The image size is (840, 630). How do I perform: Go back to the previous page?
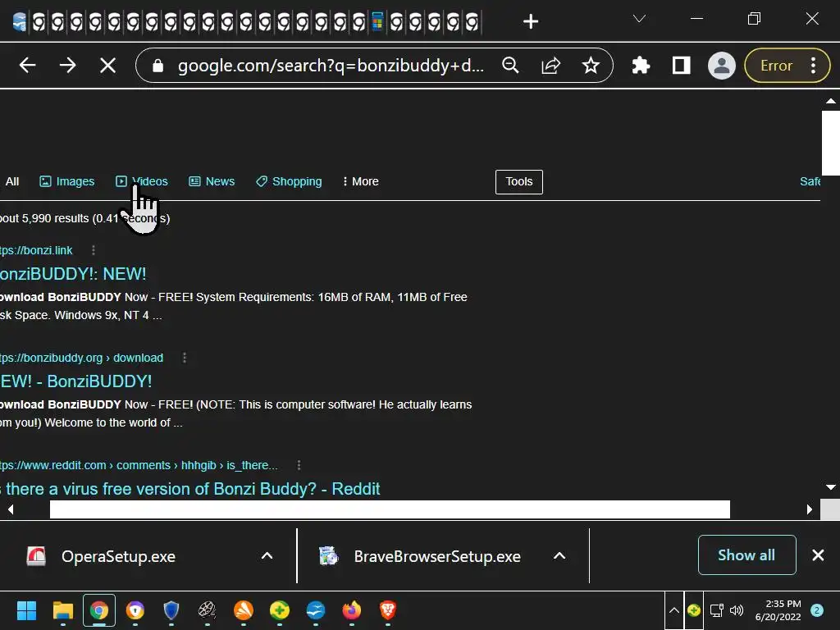pyautogui.click(x=27, y=66)
